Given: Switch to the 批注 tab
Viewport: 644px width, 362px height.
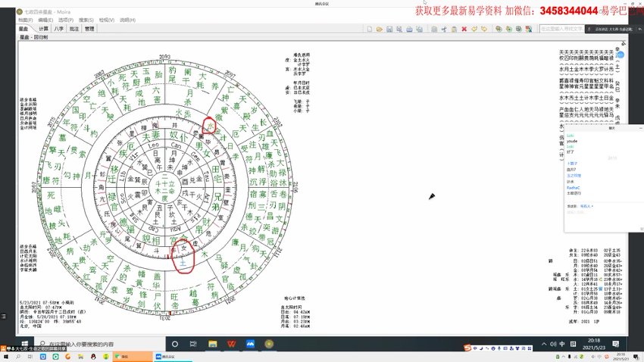Looking at the screenshot, I should 74,29.
